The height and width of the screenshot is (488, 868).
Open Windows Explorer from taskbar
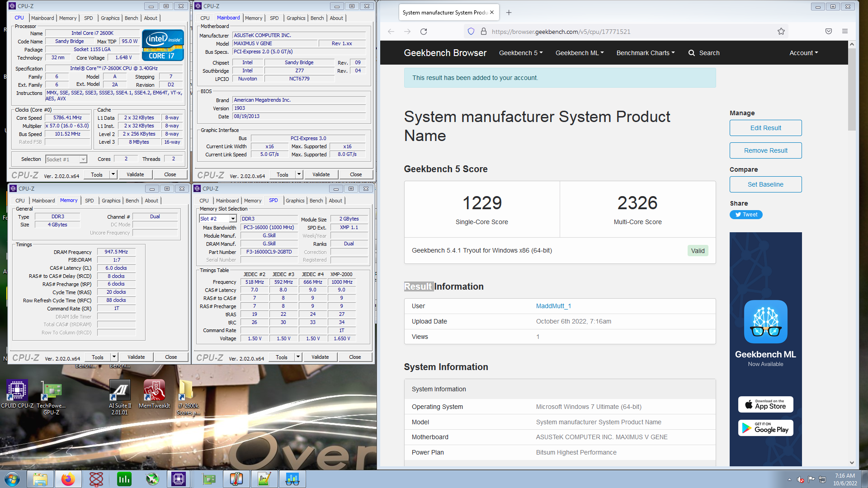coord(40,479)
